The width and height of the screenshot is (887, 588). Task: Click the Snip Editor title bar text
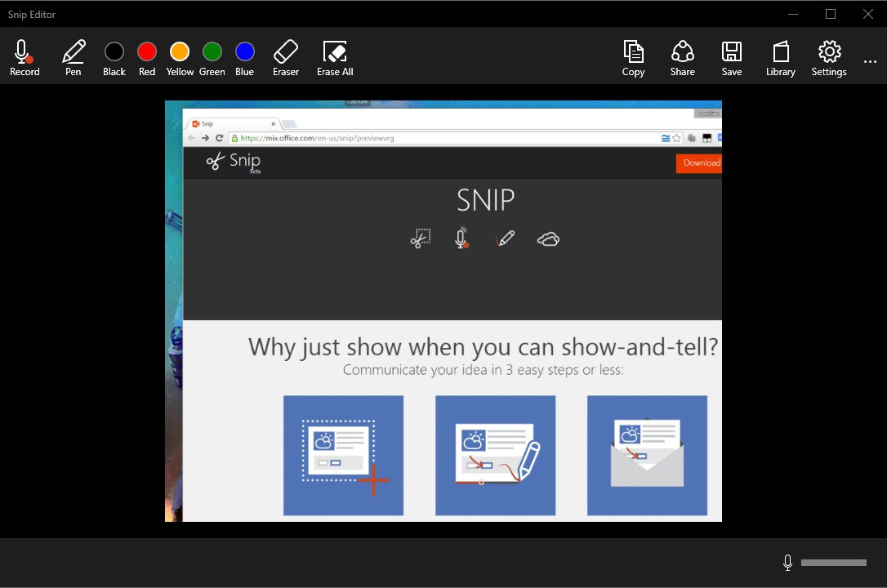coord(31,14)
